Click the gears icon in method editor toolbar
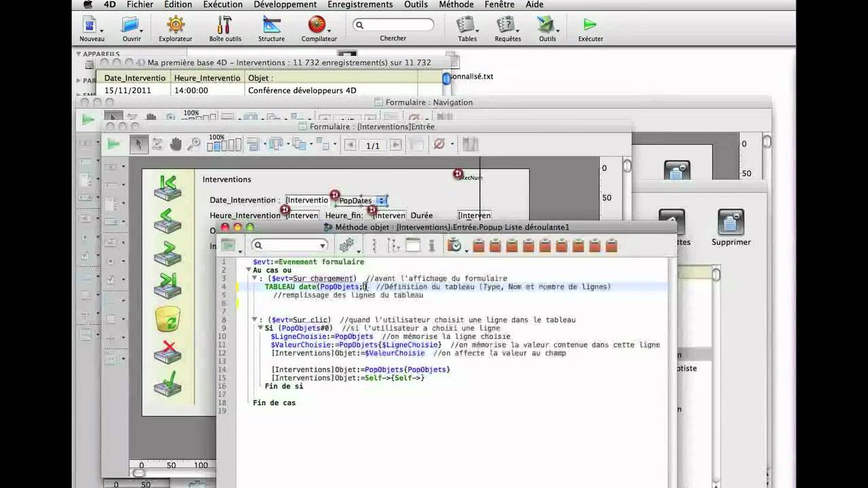 [347, 245]
